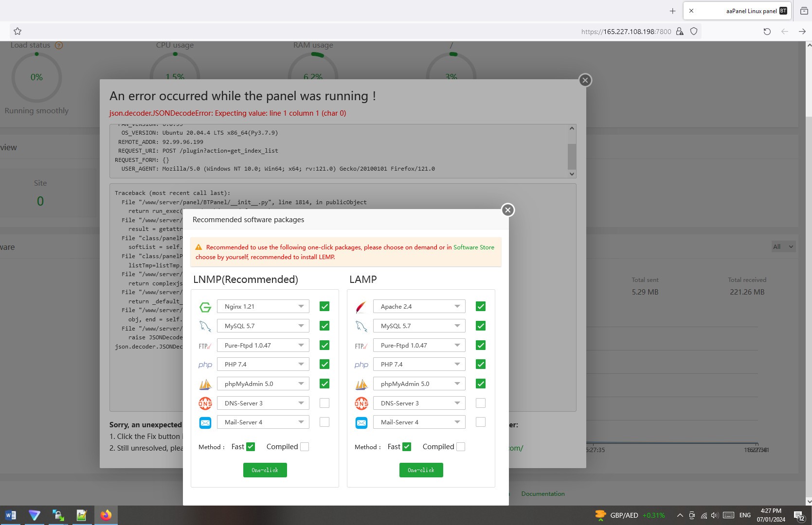Click the Mail-Server envelope icon in LNMP list
This screenshot has width=812, height=525.
coord(205,422)
